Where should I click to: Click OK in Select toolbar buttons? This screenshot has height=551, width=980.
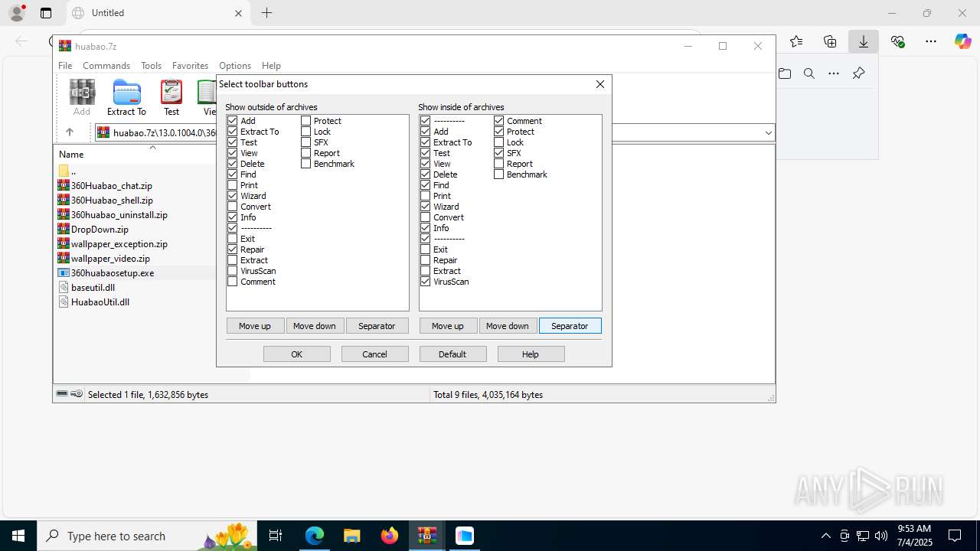[x=297, y=354]
